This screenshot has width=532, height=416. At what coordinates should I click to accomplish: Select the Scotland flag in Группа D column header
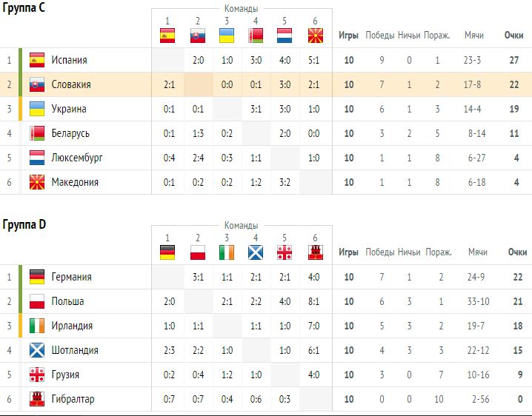click(x=256, y=252)
